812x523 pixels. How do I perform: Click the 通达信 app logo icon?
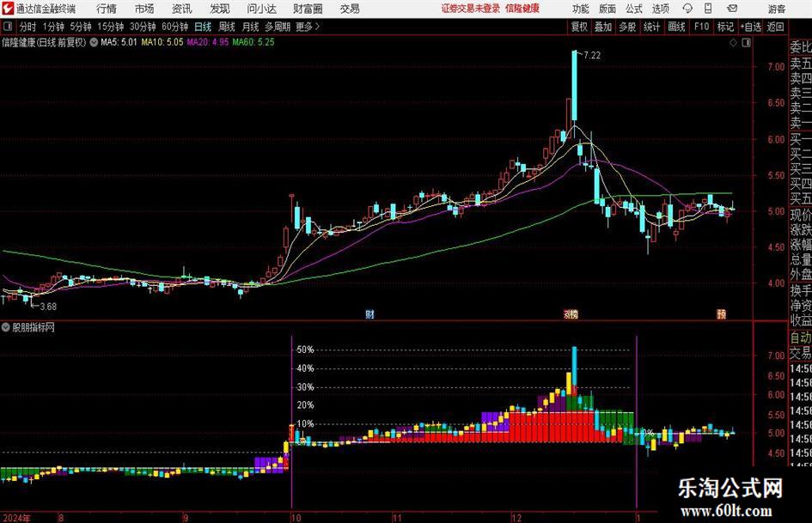click(8, 9)
